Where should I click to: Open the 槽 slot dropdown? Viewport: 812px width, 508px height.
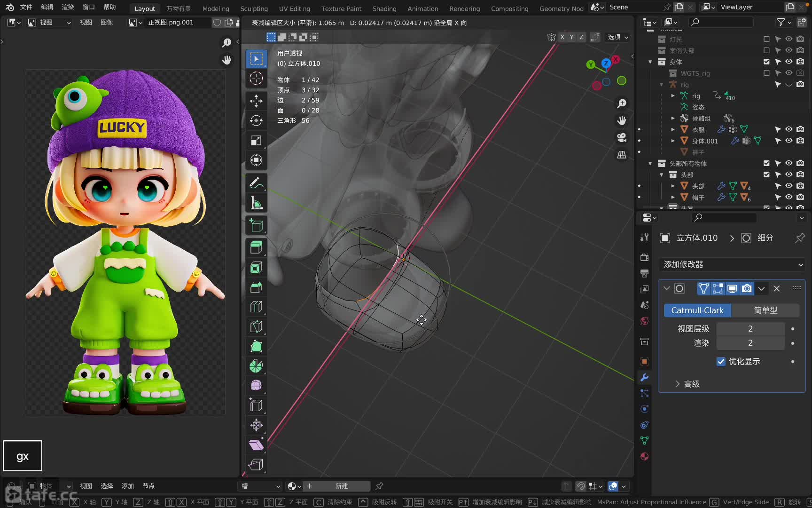click(x=261, y=486)
